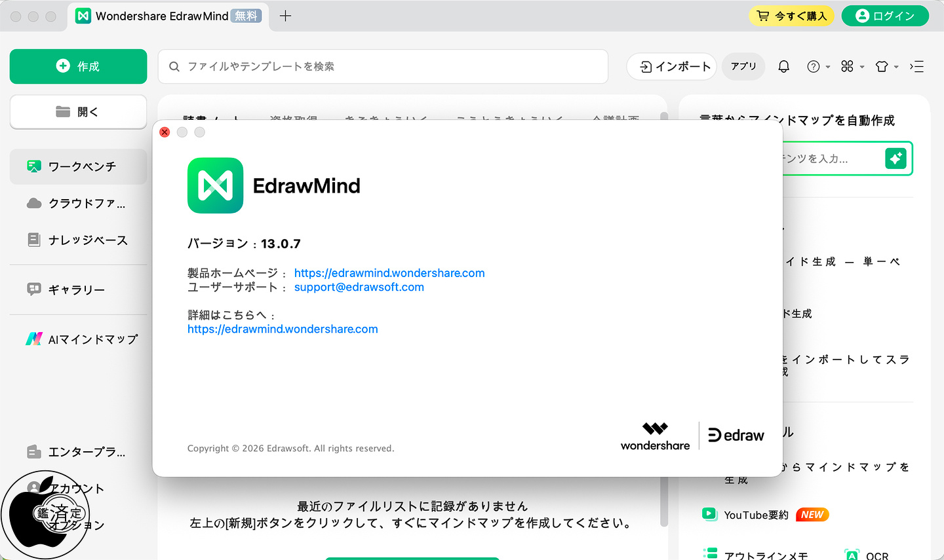Screen dimensions: 944x560
Task: Open the Help question mark dropdown
Action: tap(818, 67)
